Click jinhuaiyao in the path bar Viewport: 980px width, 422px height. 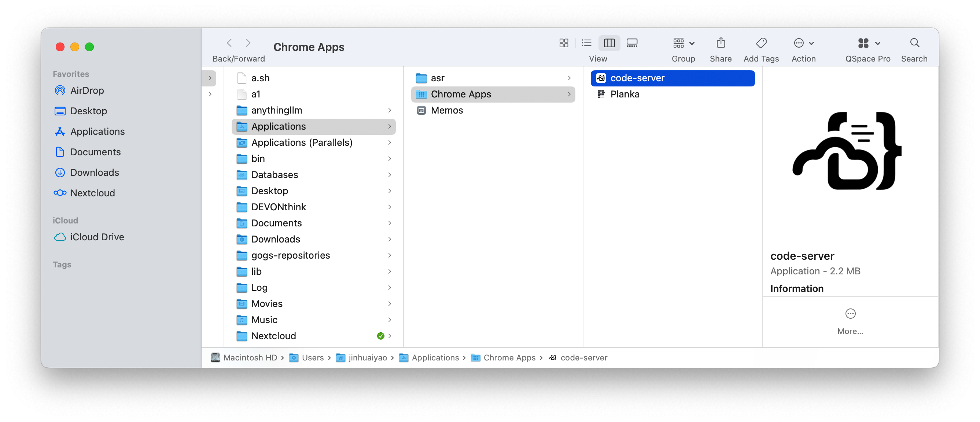pos(367,358)
